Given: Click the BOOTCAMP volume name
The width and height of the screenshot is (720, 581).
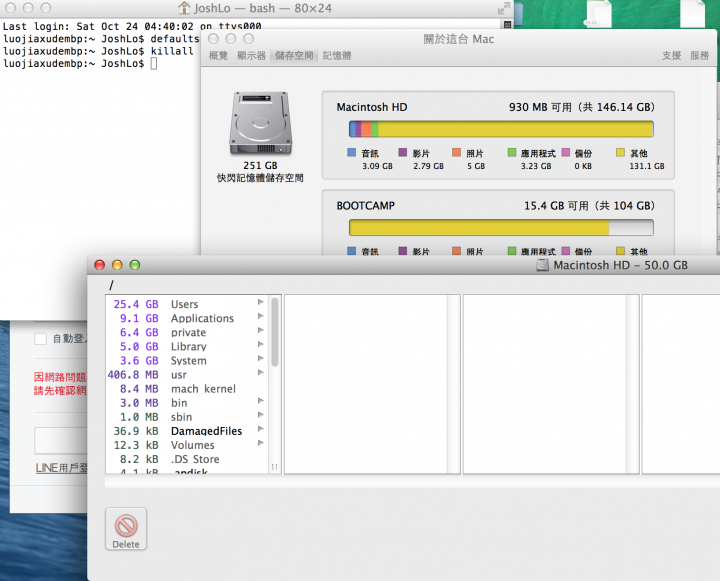Looking at the screenshot, I should (x=366, y=206).
